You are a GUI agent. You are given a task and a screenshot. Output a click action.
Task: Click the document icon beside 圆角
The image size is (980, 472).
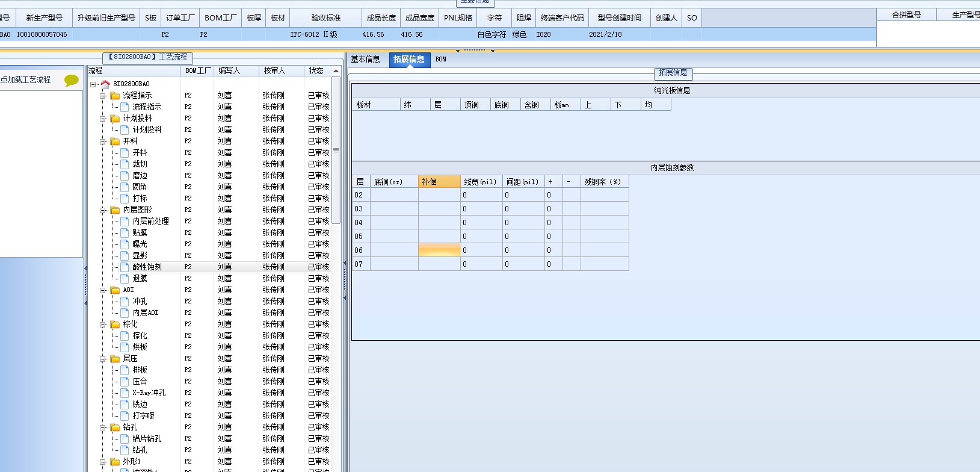125,187
